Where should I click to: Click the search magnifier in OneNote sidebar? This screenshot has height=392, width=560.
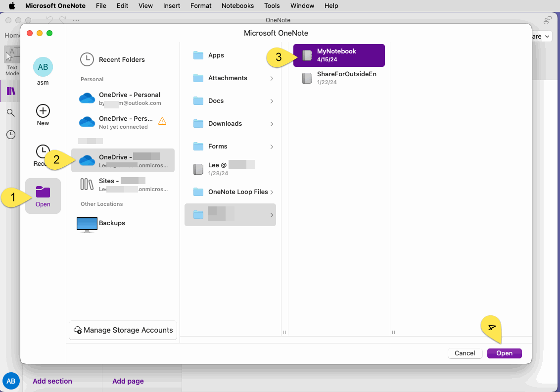(x=11, y=113)
